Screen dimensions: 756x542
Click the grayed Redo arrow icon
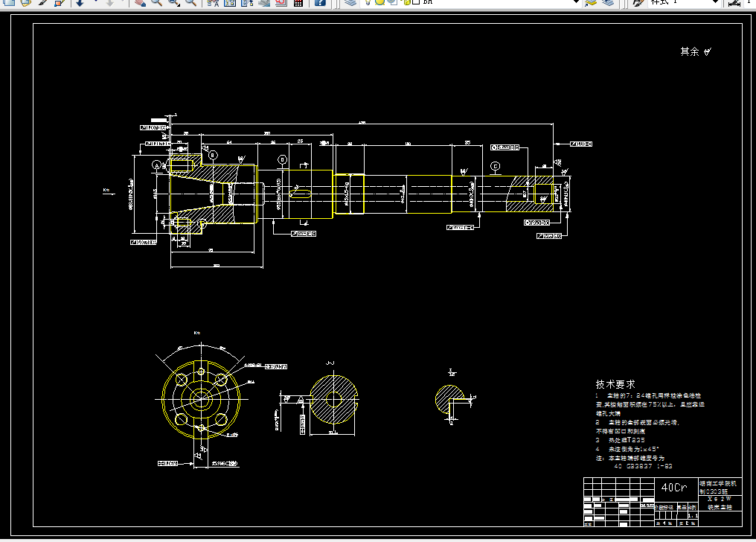110,2
